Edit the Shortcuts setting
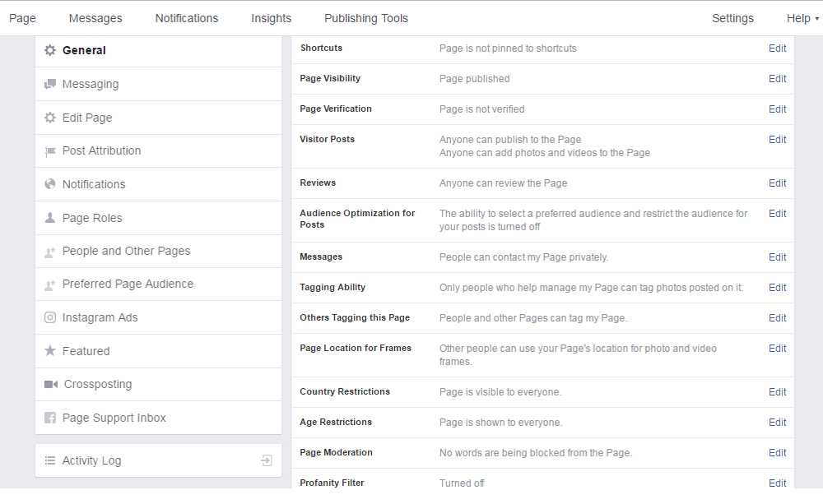The width and height of the screenshot is (823, 504). click(x=778, y=49)
